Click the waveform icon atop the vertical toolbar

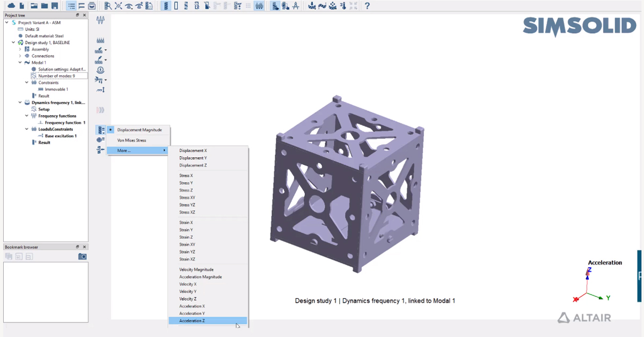click(100, 20)
